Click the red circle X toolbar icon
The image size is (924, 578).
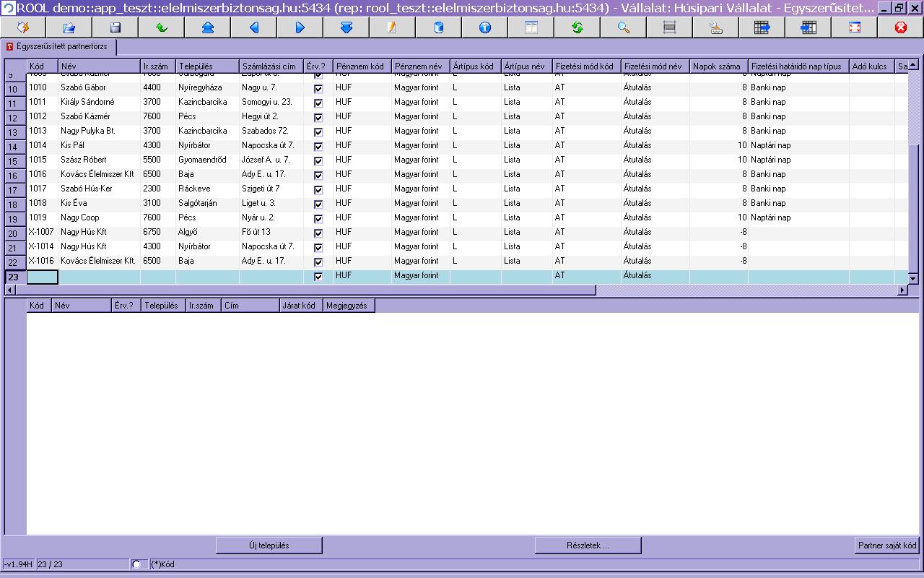[901, 27]
